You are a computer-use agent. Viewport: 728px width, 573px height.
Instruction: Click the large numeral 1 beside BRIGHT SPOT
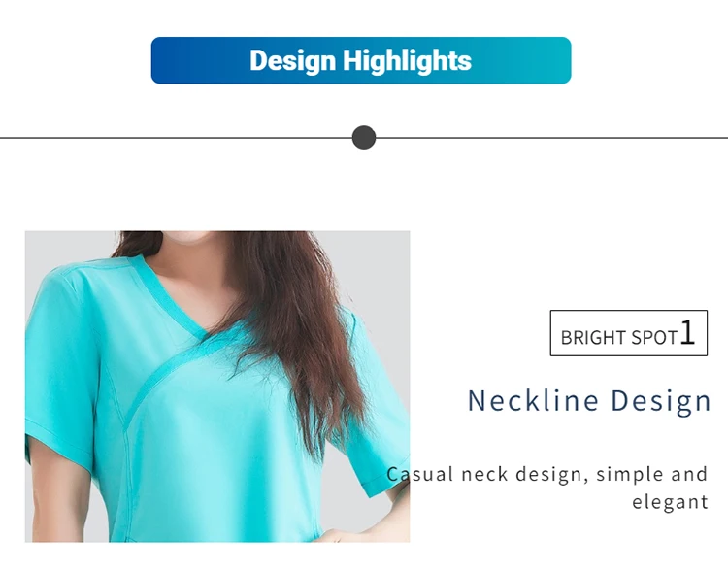[x=687, y=332]
